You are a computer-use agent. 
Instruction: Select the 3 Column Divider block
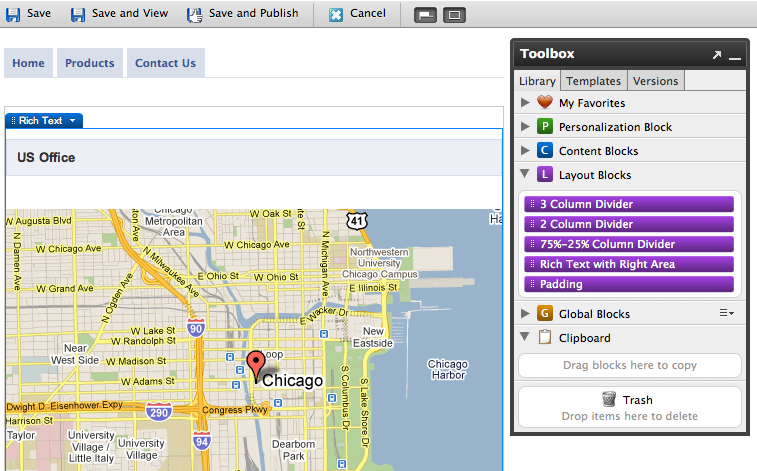pyautogui.click(x=629, y=204)
